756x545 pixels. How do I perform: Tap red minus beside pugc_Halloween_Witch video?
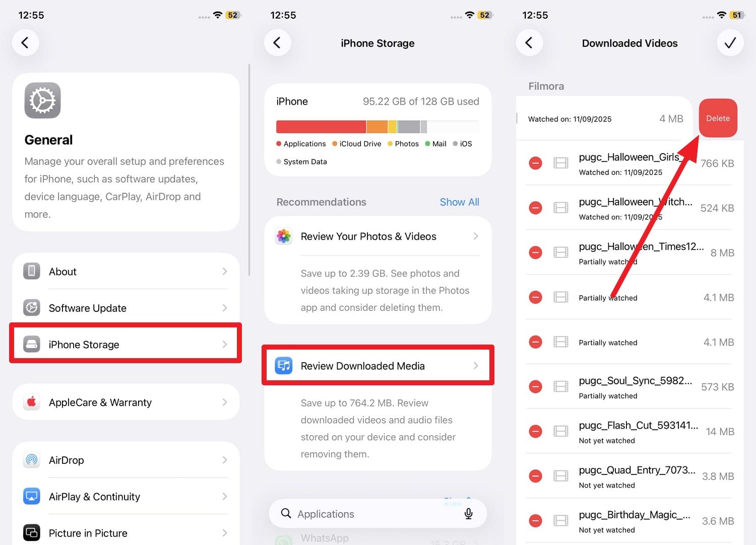pyautogui.click(x=536, y=208)
